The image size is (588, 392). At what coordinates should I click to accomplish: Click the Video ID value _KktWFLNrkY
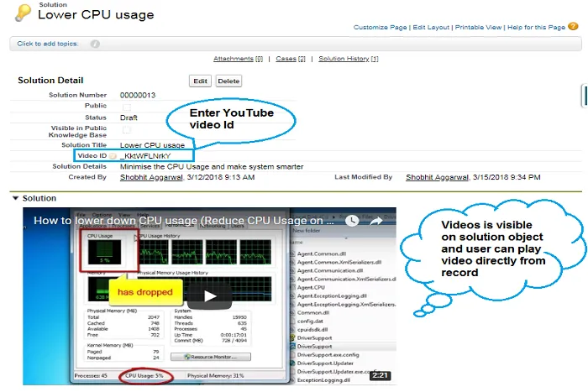click(x=145, y=156)
